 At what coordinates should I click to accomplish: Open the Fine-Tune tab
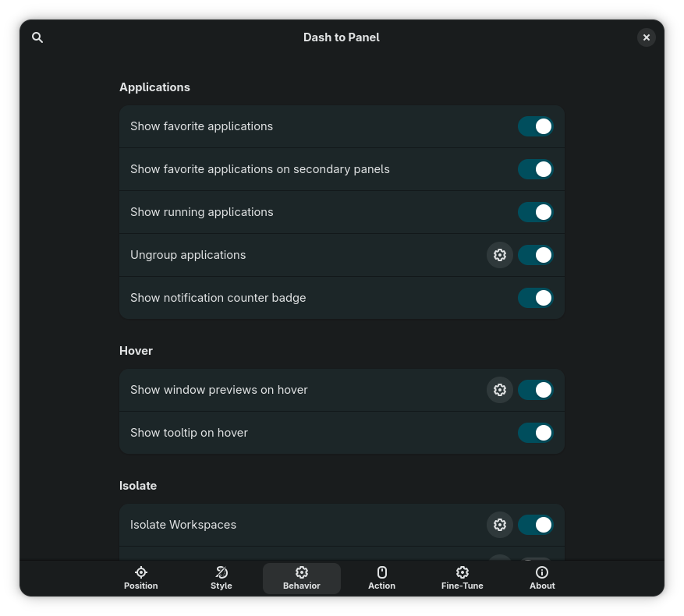462,578
